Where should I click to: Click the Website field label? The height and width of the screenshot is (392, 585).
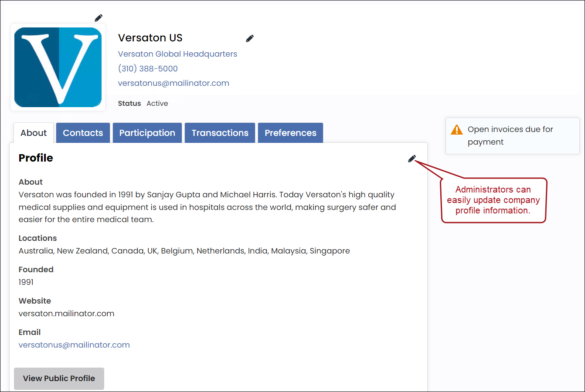35,301
